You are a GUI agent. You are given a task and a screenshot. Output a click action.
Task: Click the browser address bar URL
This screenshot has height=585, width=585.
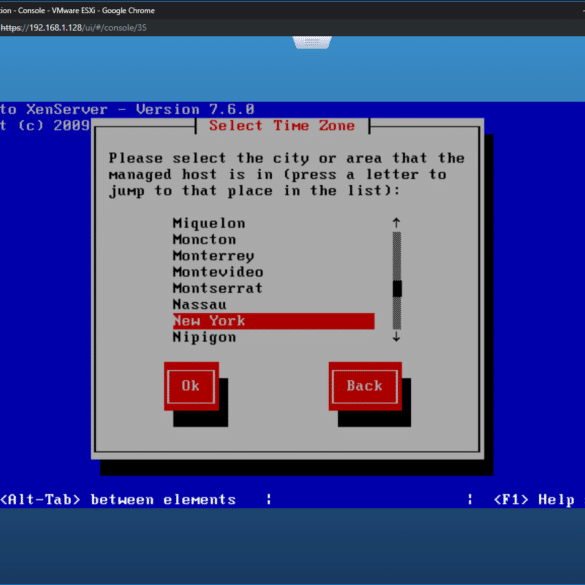(73, 28)
